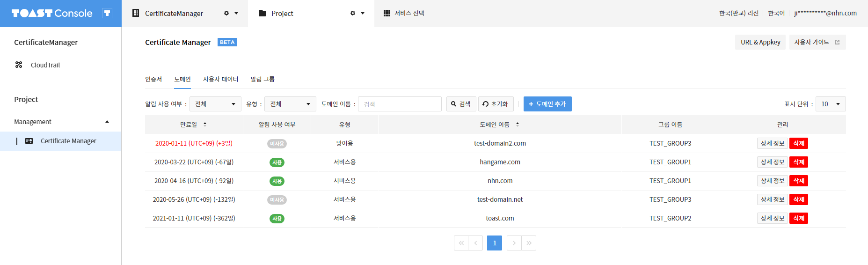Delete the hangame.com domain

(x=799, y=162)
